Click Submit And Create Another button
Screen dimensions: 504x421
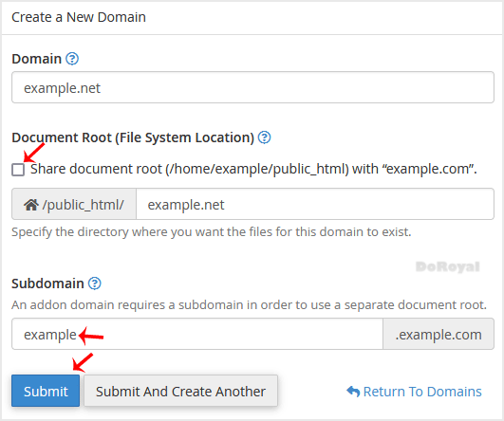(180, 391)
